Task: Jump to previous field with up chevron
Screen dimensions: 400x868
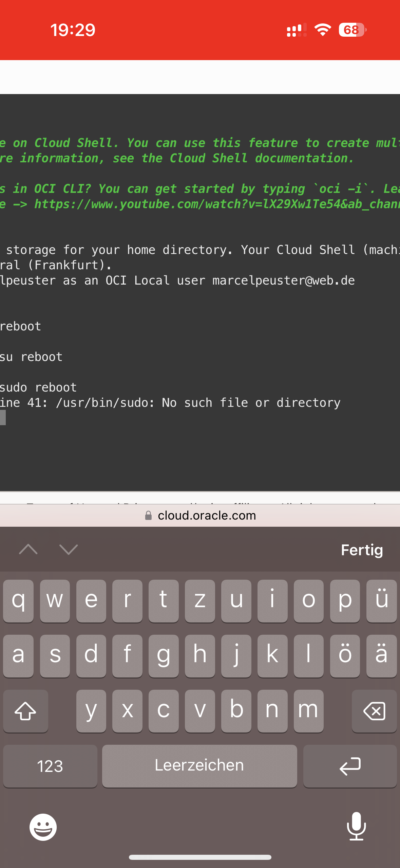Action: pyautogui.click(x=28, y=549)
